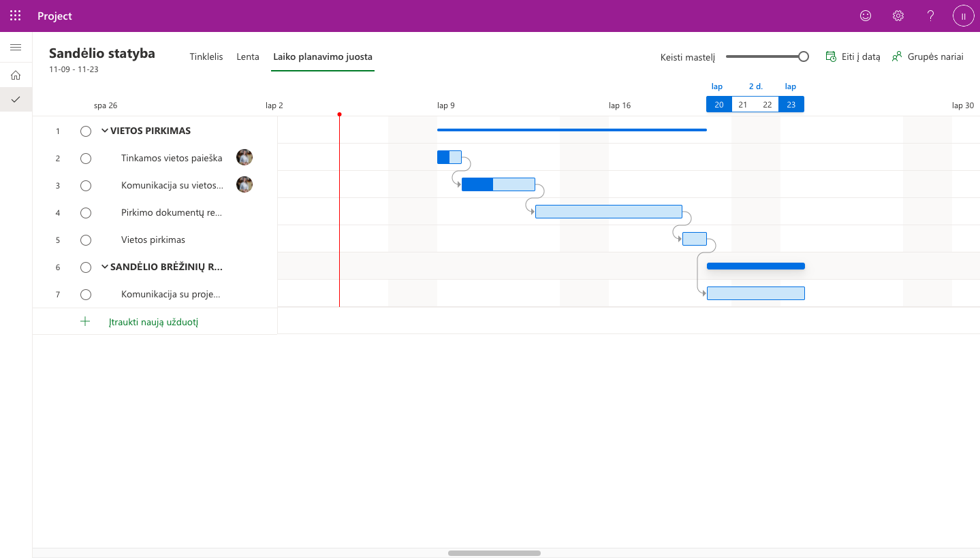Click the spa 26 date label
The height and width of the screenshot is (558, 980).
coord(106,105)
